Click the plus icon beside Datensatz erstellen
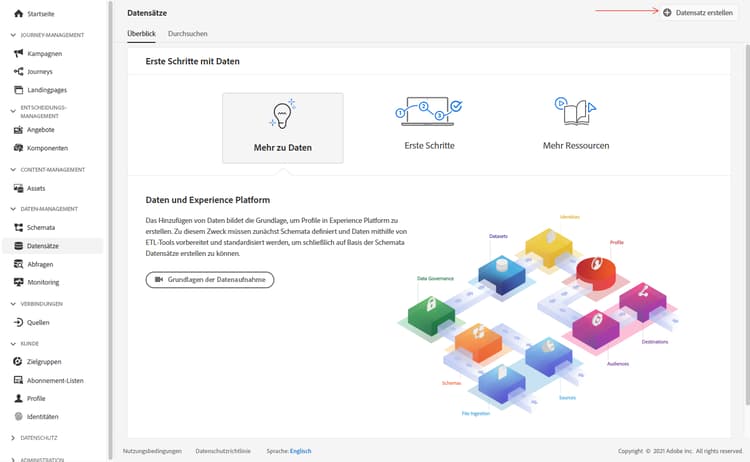The image size is (750, 462). pos(667,12)
